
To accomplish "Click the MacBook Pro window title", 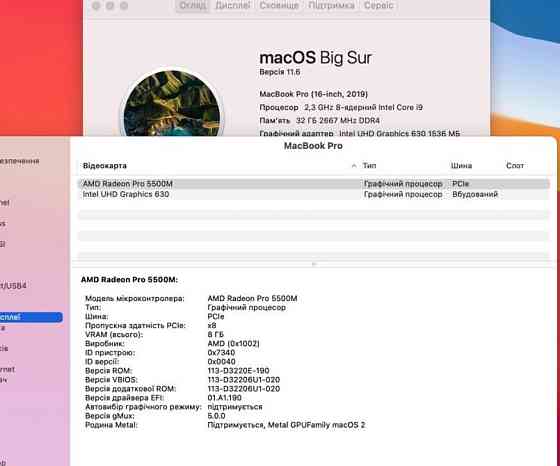I will 313,146.
